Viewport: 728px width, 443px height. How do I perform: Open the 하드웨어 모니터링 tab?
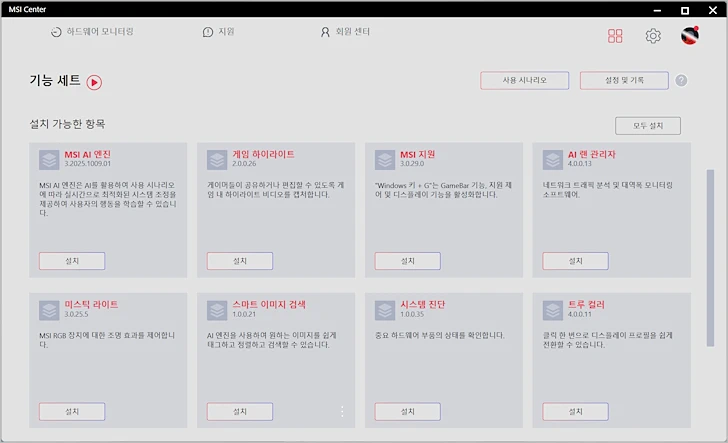click(92, 32)
